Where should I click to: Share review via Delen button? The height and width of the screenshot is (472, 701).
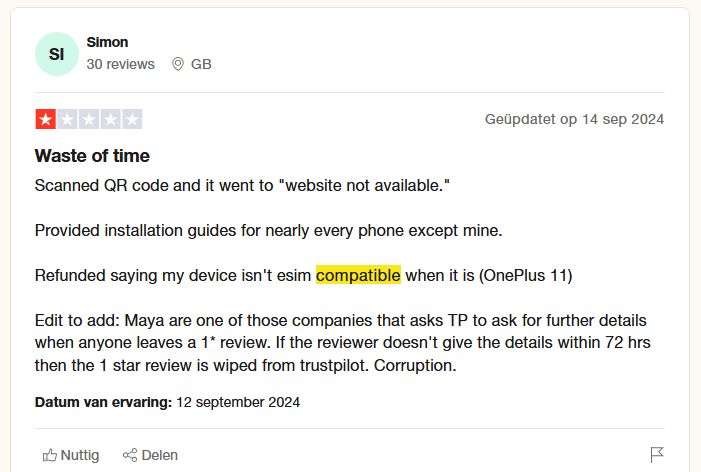pos(159,455)
